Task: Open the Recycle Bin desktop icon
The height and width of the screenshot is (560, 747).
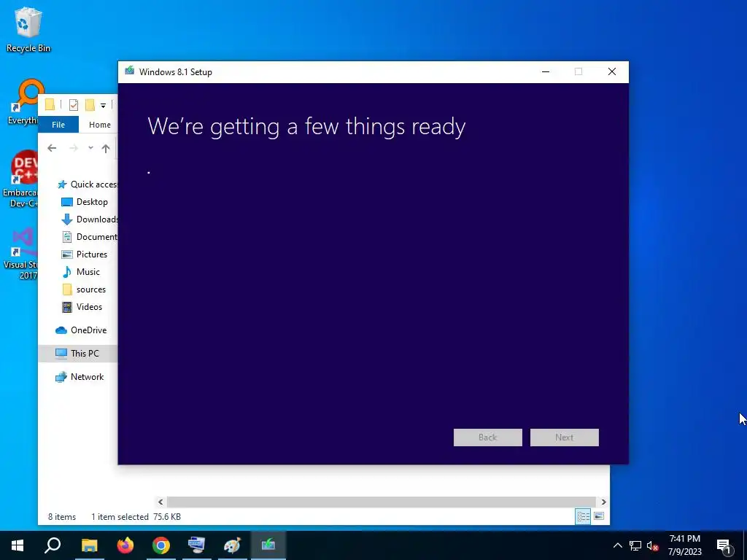Action: click(x=28, y=29)
